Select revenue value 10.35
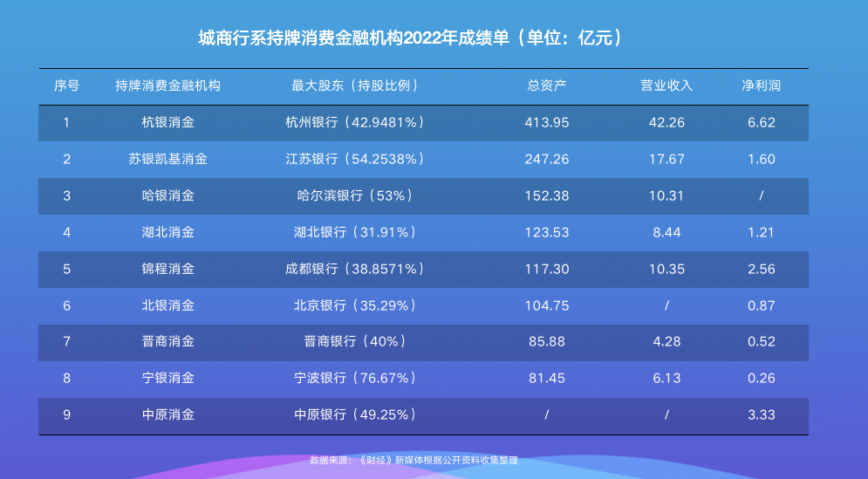Viewport: 868px width, 479px height. tap(666, 269)
